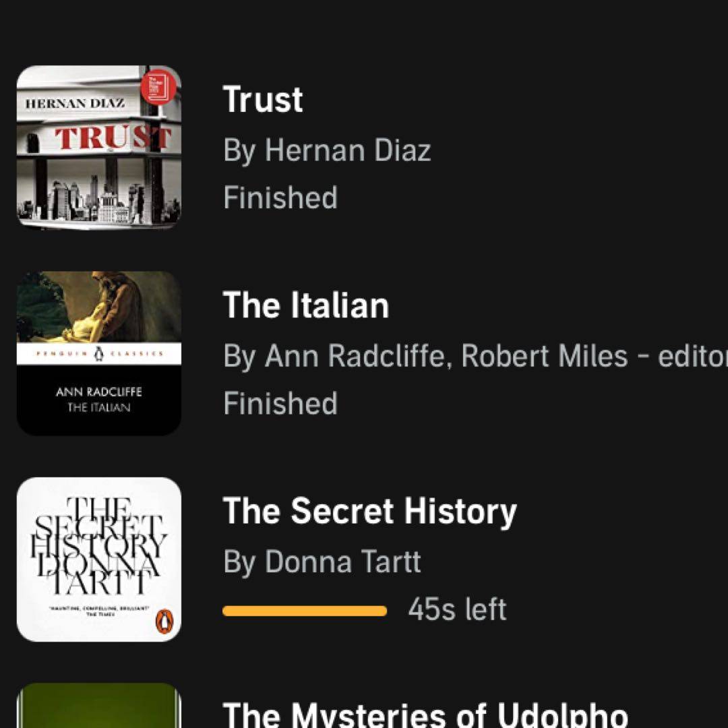Tap the painting on The Italian cover
The height and width of the screenshot is (728, 728).
tap(99, 307)
